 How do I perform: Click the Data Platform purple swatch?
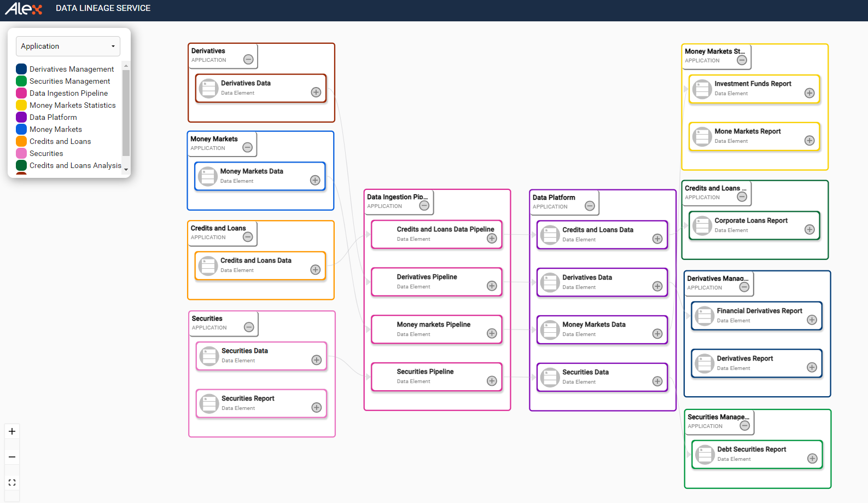(x=21, y=117)
